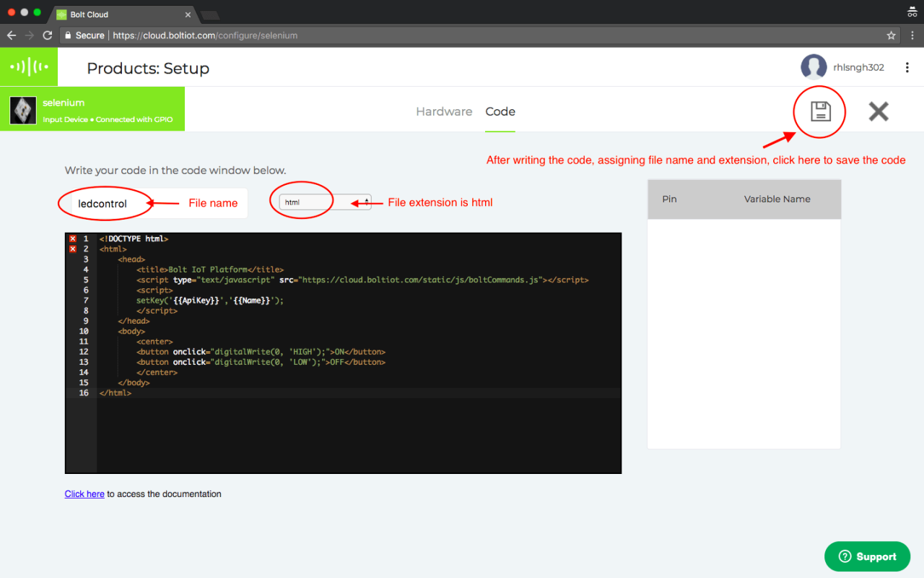This screenshot has width=924, height=578.
Task: Click the Bolt logo in the header
Action: tap(29, 67)
